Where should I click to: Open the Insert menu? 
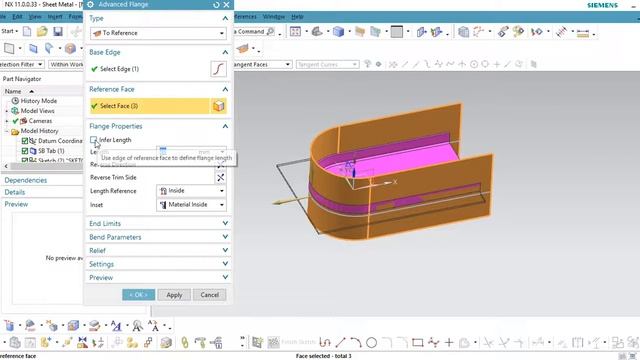(x=55, y=17)
